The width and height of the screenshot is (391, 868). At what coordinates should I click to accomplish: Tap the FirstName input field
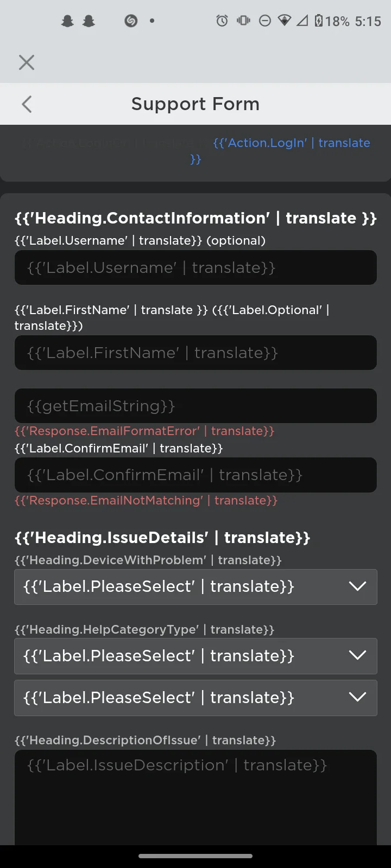[x=195, y=353]
